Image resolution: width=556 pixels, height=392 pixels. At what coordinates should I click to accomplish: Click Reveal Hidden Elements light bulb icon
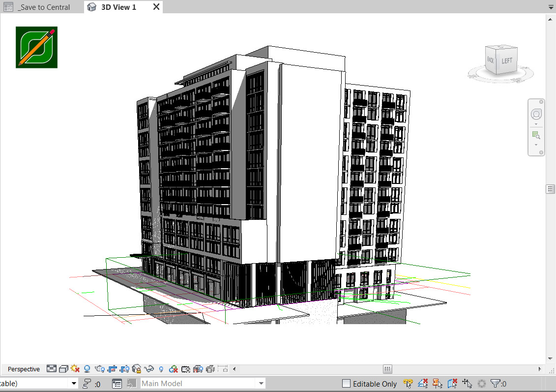coord(161,369)
